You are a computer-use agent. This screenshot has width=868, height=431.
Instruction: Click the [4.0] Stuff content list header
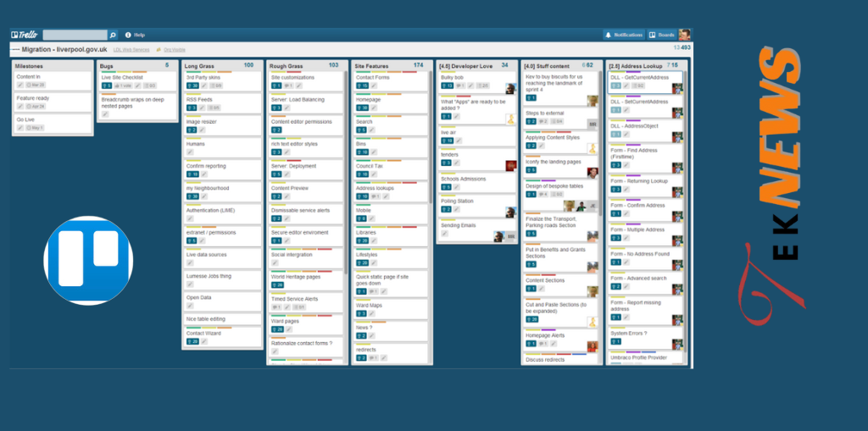click(x=547, y=66)
